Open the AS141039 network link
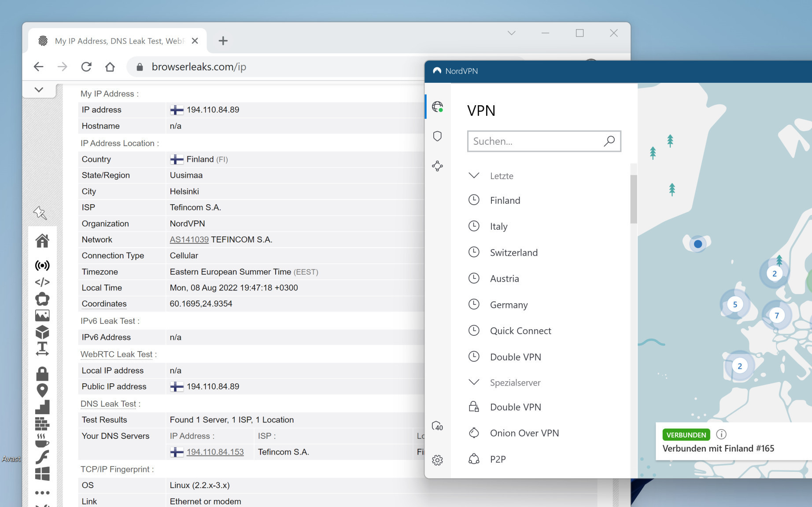Viewport: 812px width, 507px height. (x=189, y=239)
